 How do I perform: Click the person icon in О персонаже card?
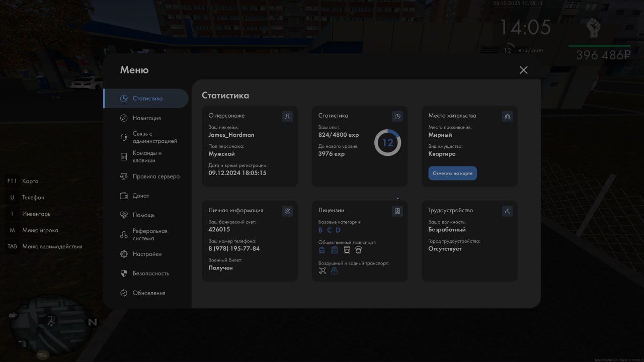tap(287, 117)
